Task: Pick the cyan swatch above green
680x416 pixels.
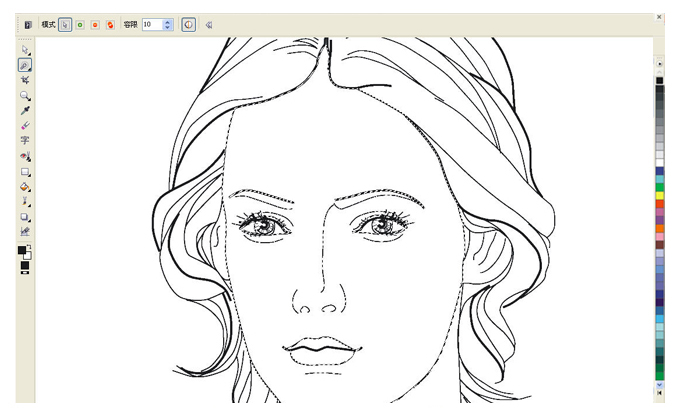Action: pos(660,179)
